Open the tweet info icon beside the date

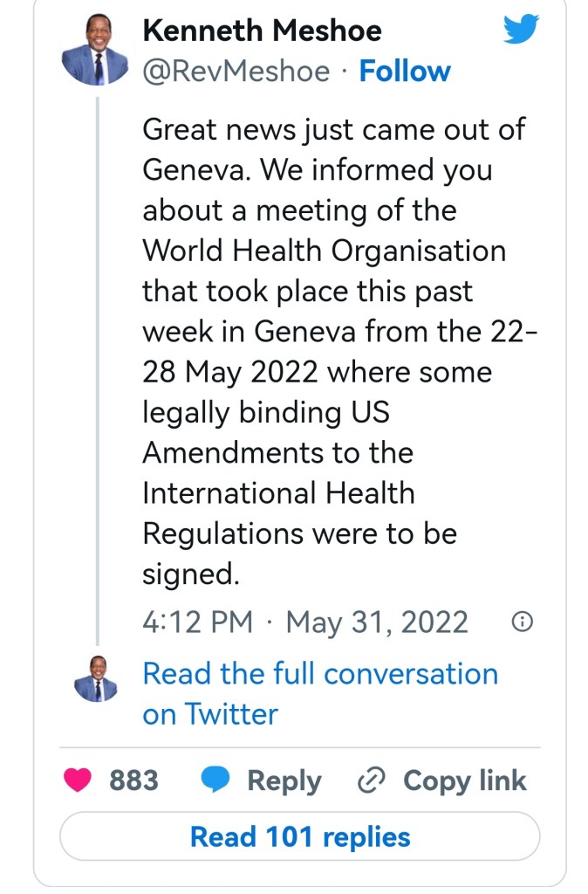[x=522, y=622]
